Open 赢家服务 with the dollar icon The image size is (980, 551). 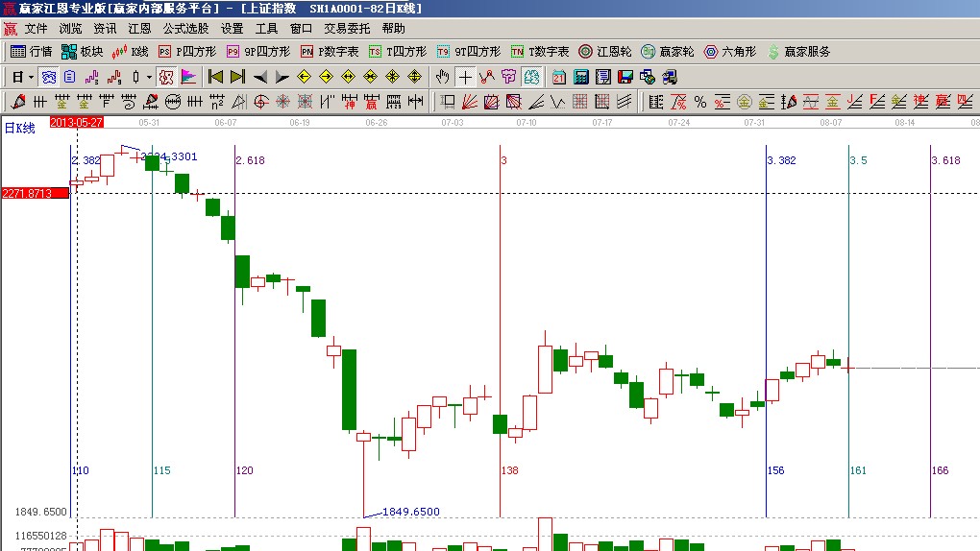[797, 52]
